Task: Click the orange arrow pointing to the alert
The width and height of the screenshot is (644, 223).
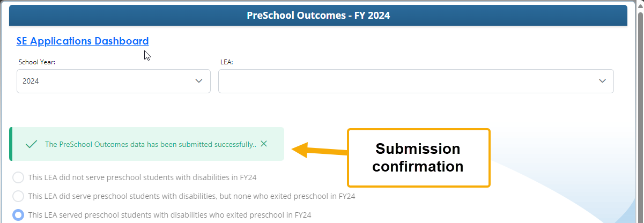Action: [x=320, y=150]
